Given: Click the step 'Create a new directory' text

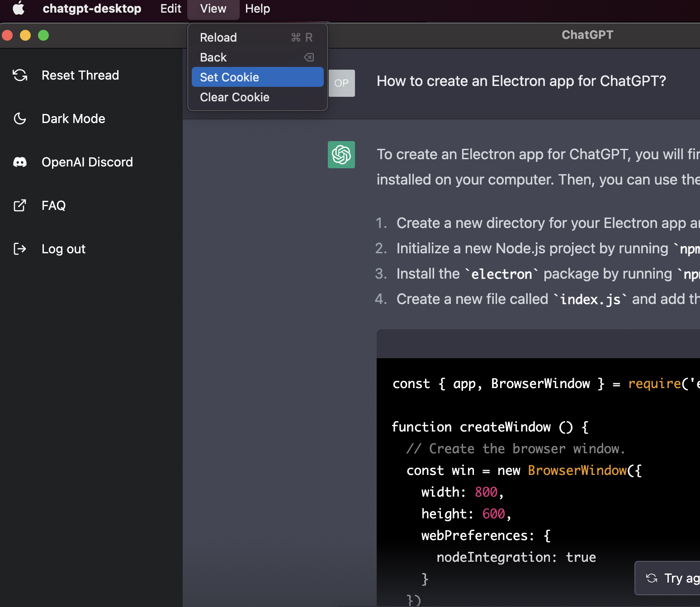Looking at the screenshot, I should (548, 223).
